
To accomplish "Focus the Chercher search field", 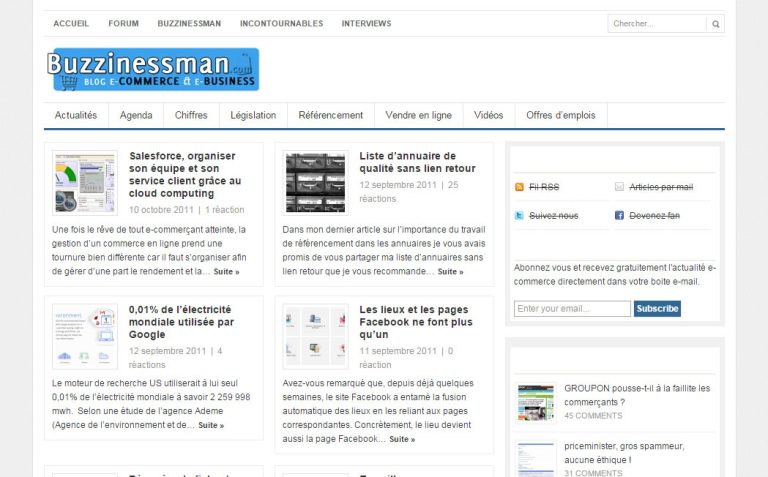I will 658,24.
